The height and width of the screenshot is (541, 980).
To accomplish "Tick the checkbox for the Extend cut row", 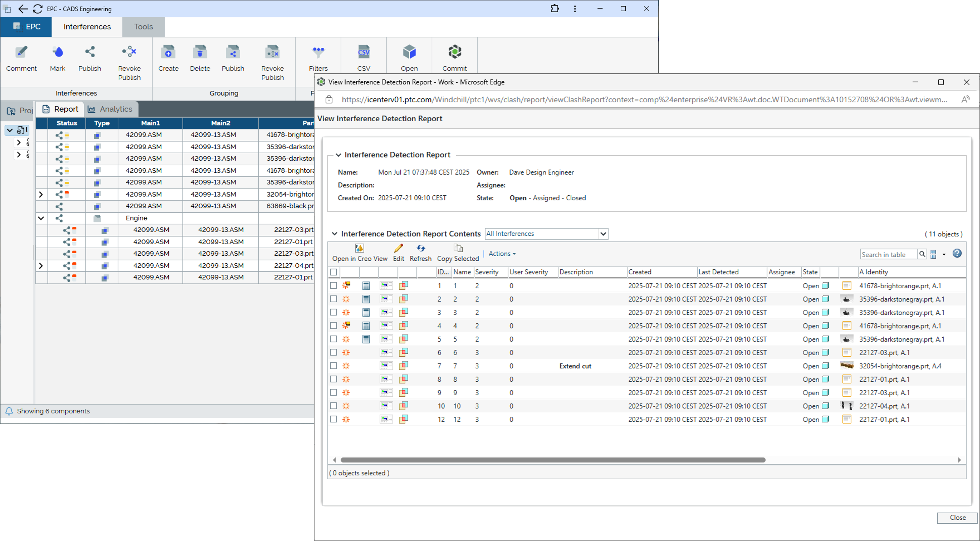I will (x=334, y=366).
